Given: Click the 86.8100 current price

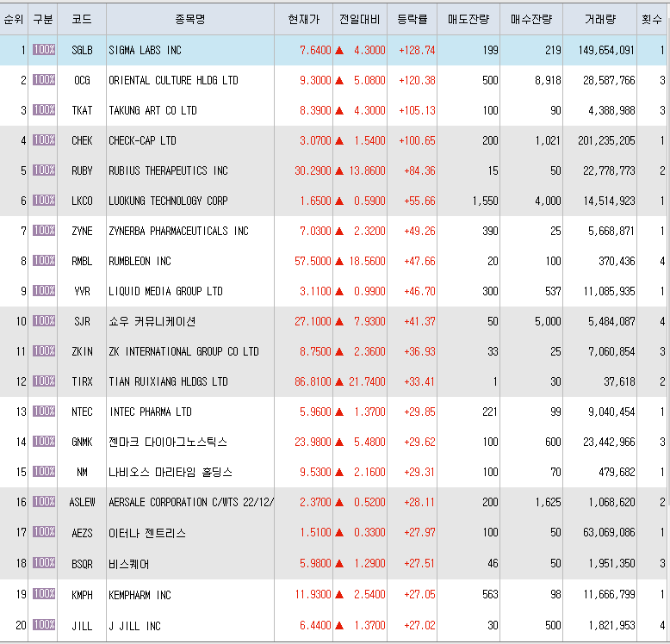Looking at the screenshot, I should click(x=313, y=381).
